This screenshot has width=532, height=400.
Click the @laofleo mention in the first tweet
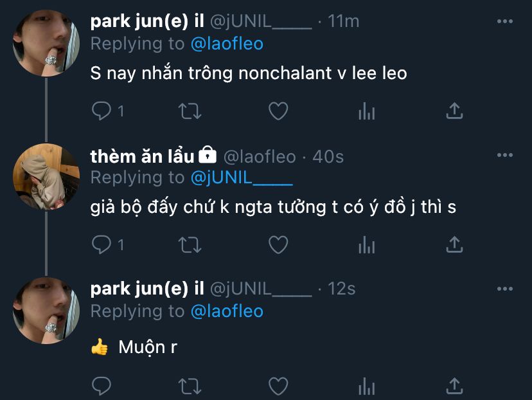click(227, 44)
